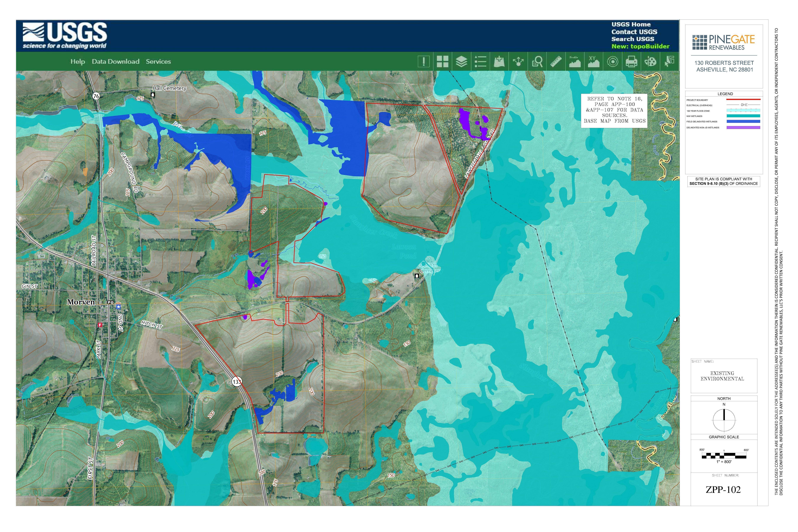Viewport: 798px width, 532px height.
Task: Click the blue Field Delineated Wetlands swatch
Action: tap(743, 121)
